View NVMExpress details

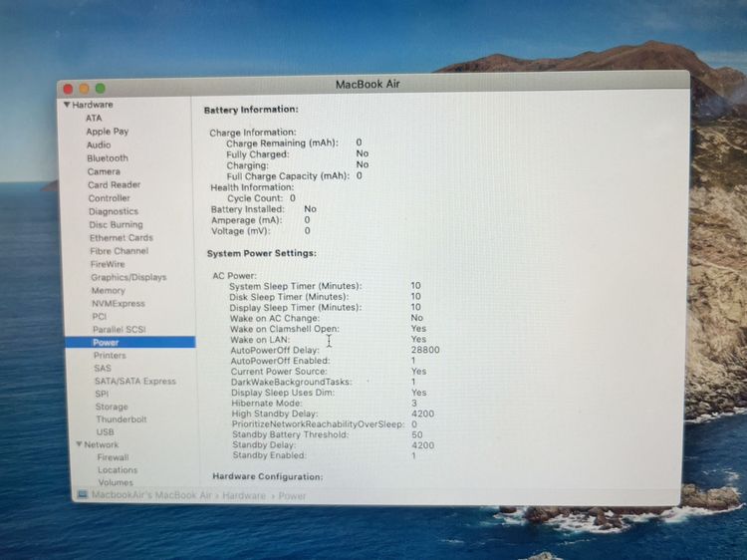[x=119, y=303]
